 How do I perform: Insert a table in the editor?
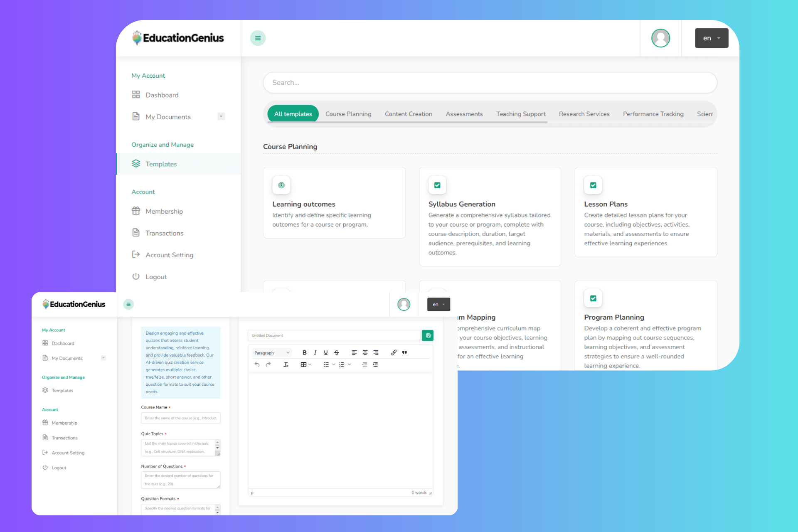[303, 365]
